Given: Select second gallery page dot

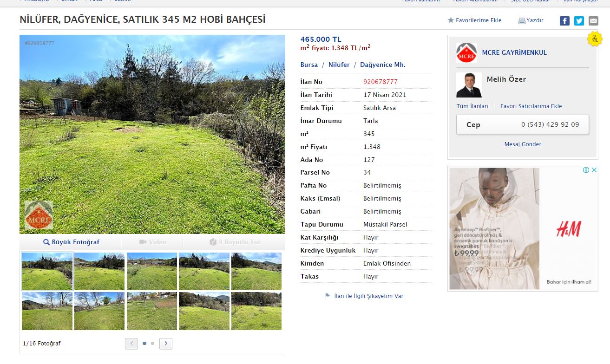Looking at the screenshot, I should coord(152,344).
